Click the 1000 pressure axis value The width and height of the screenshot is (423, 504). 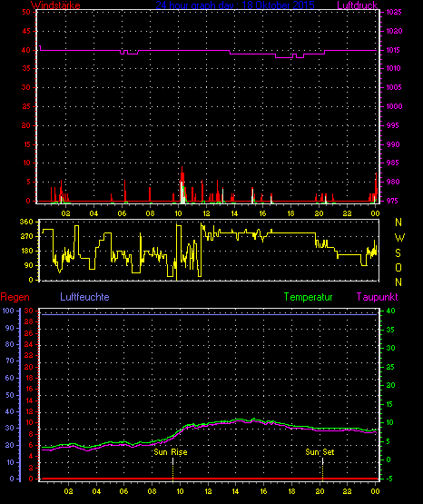tap(394, 106)
